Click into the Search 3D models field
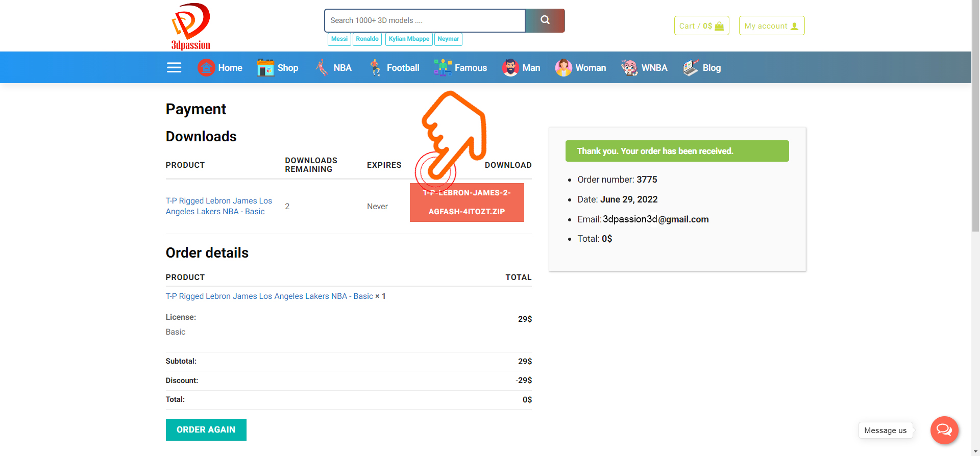 coord(425,21)
